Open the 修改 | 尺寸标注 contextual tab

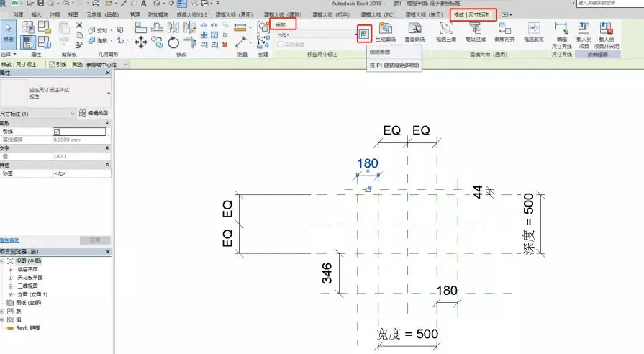471,15
